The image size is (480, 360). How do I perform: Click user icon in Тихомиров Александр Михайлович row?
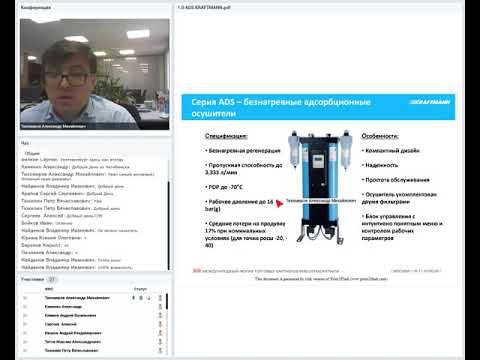tap(160, 298)
